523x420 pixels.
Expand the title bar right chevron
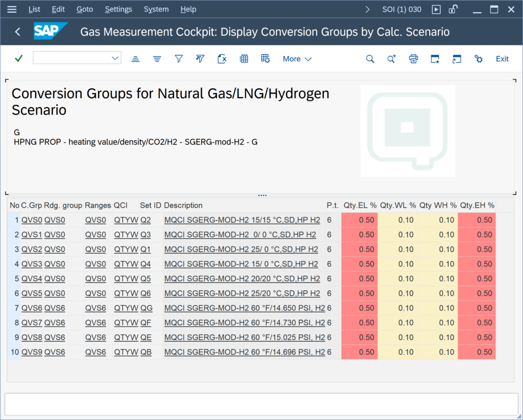coord(368,9)
